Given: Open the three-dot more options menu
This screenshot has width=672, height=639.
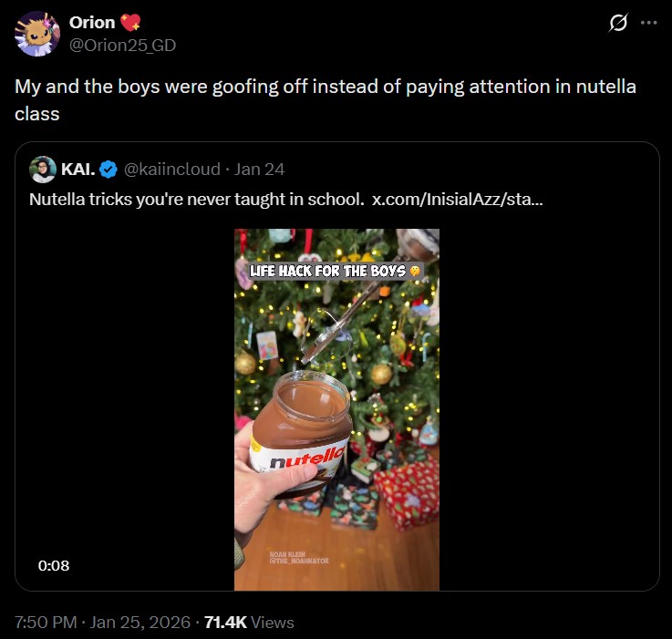Looking at the screenshot, I should pos(649,23).
